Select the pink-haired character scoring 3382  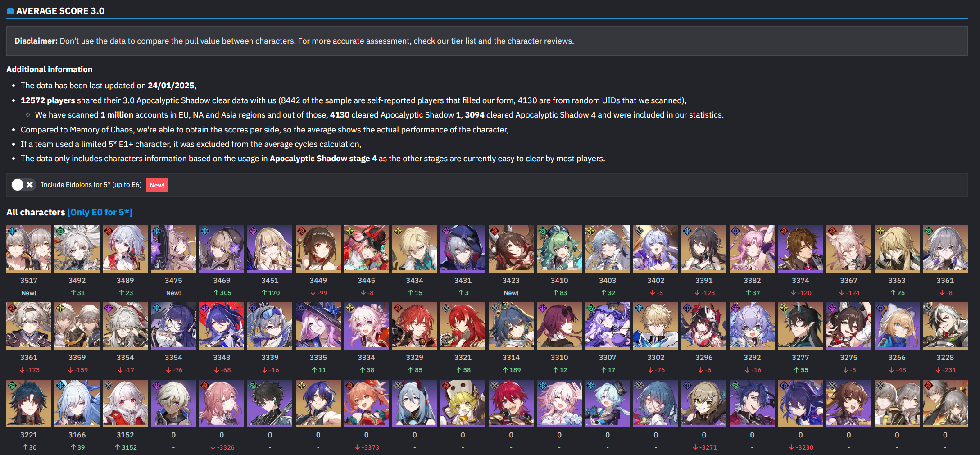tap(752, 249)
